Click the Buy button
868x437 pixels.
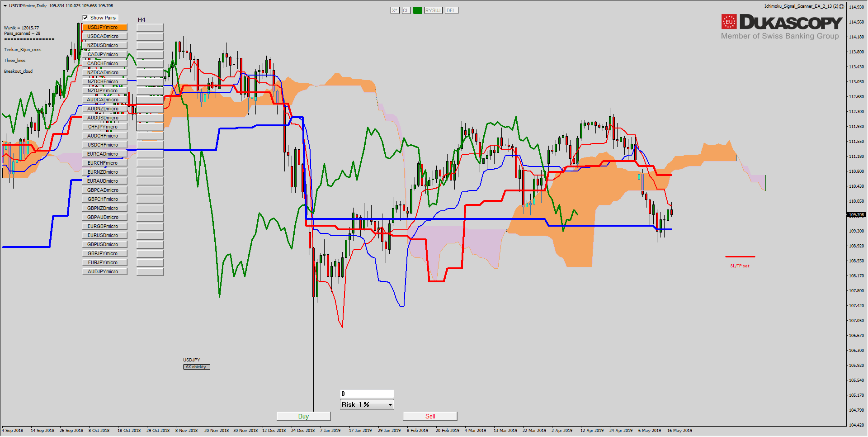coord(303,416)
